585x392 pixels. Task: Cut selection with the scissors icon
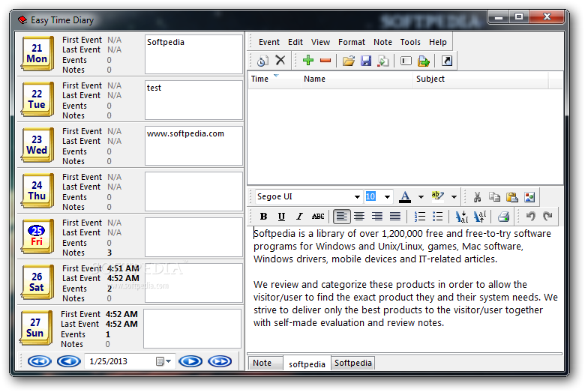click(477, 197)
